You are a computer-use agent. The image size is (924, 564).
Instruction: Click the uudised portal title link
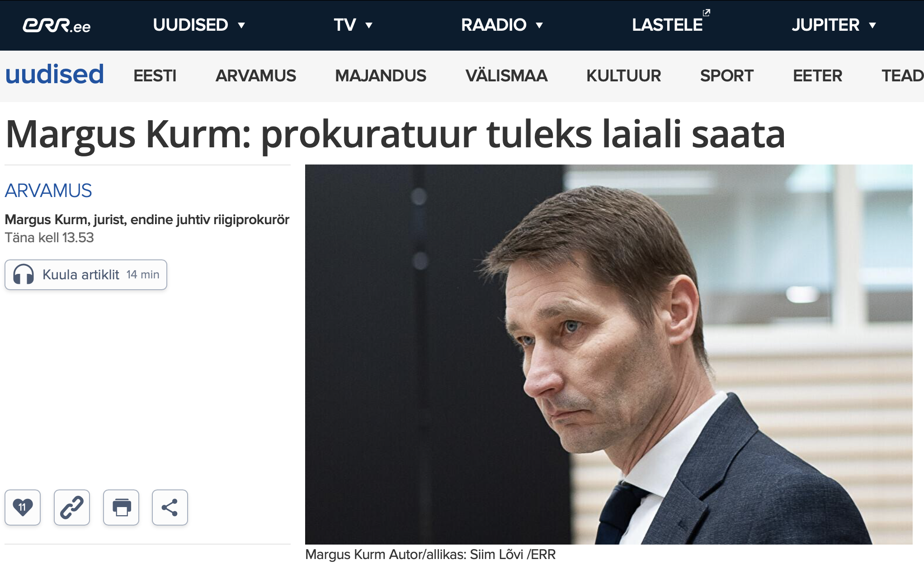coord(54,74)
